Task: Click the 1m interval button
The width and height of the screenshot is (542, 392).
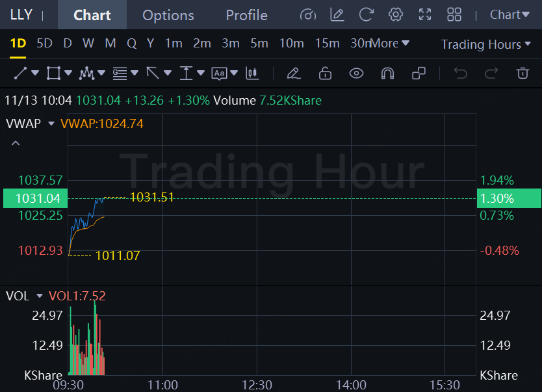Action: [x=174, y=44]
